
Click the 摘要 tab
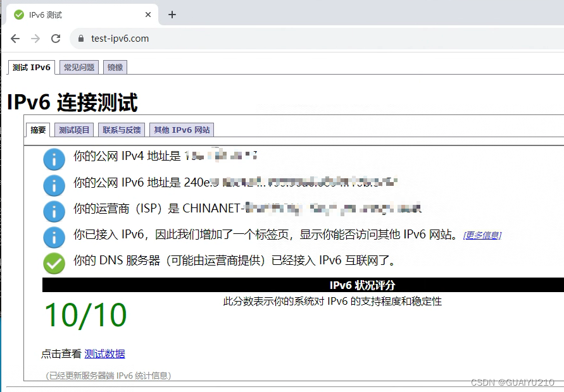pos(38,130)
